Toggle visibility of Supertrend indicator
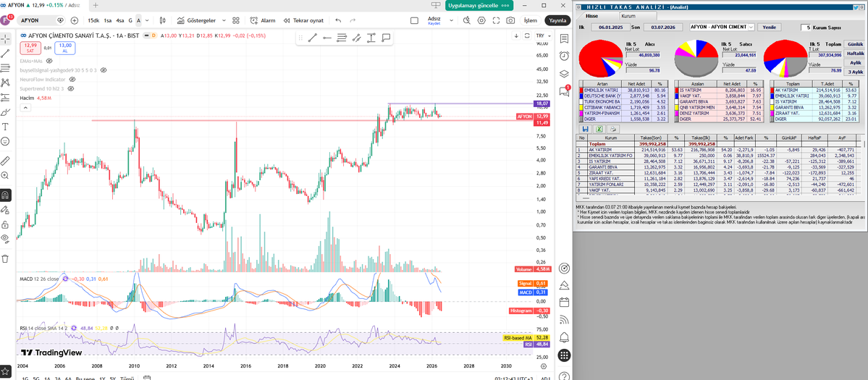 [x=72, y=88]
